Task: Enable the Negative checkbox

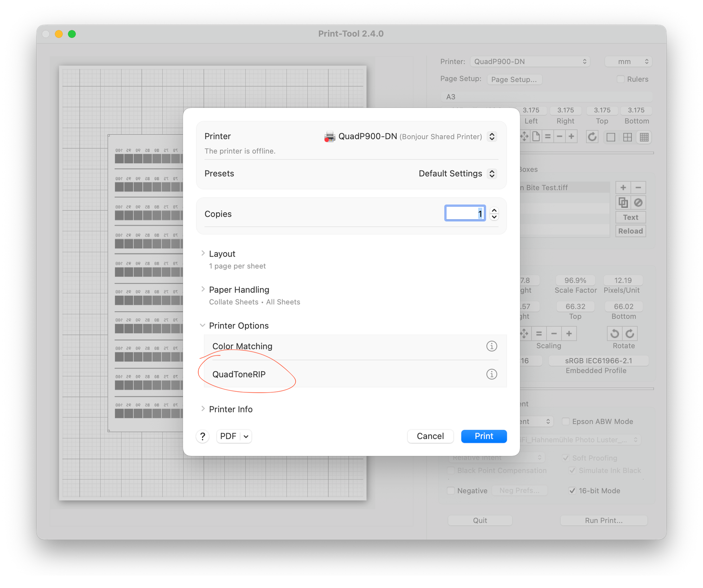Action: 451,491
